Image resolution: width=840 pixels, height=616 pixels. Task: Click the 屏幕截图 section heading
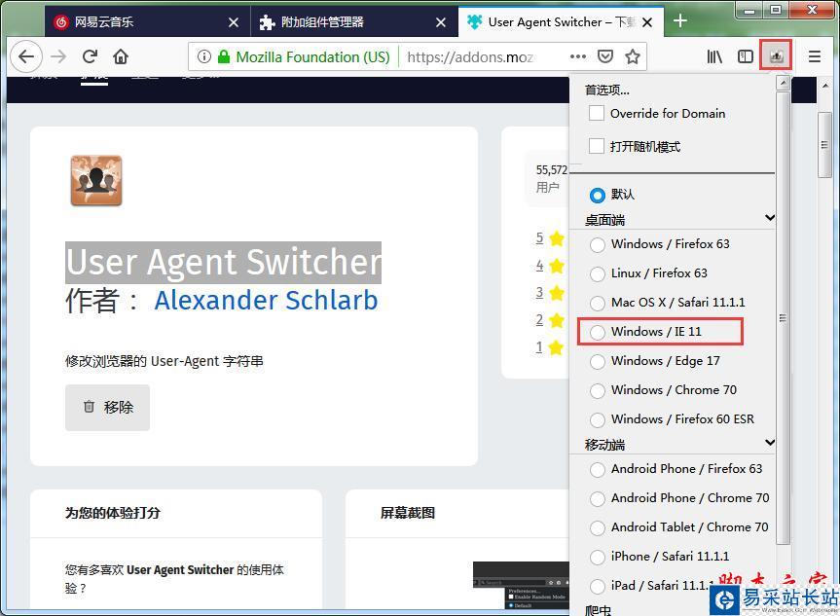(407, 513)
